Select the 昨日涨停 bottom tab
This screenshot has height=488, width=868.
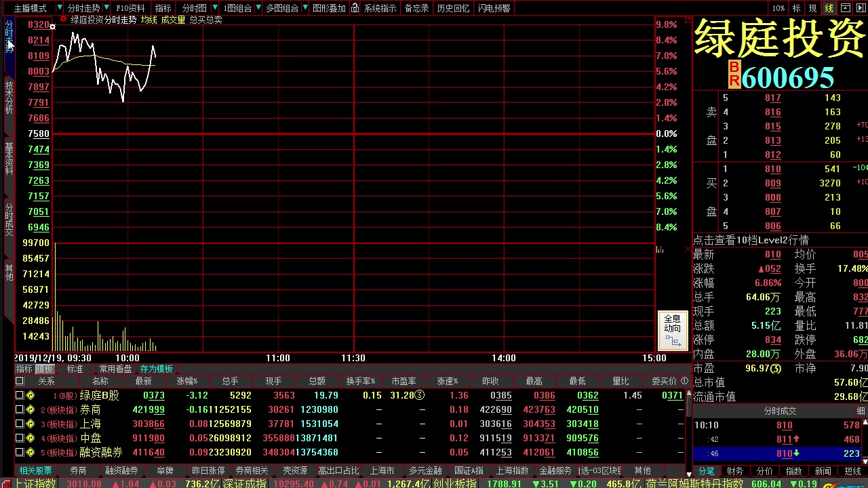pos(208,470)
